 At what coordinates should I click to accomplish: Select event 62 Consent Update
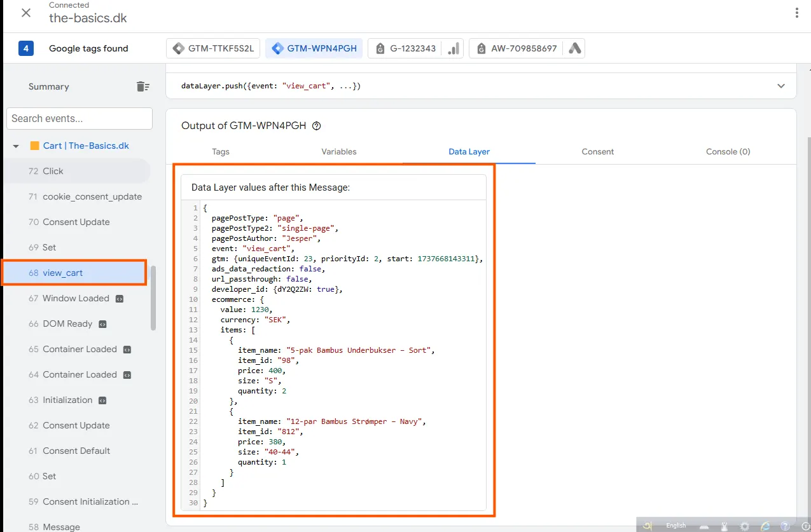point(78,425)
